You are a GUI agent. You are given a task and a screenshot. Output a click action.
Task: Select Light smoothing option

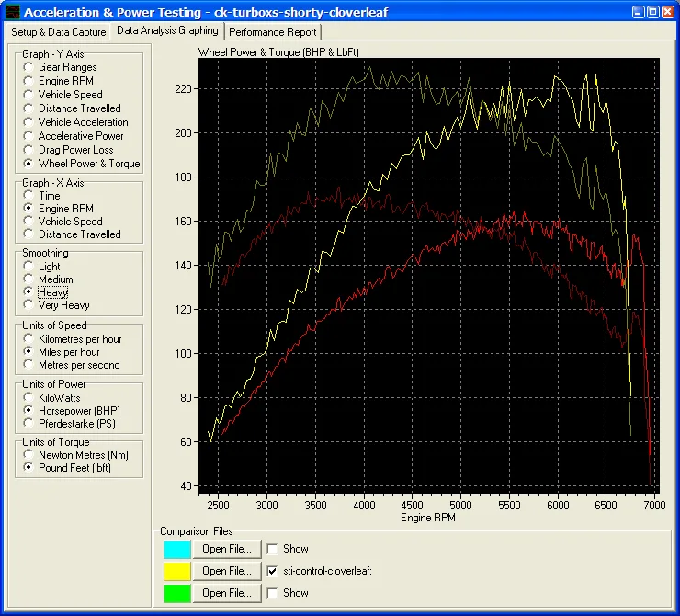pos(30,267)
